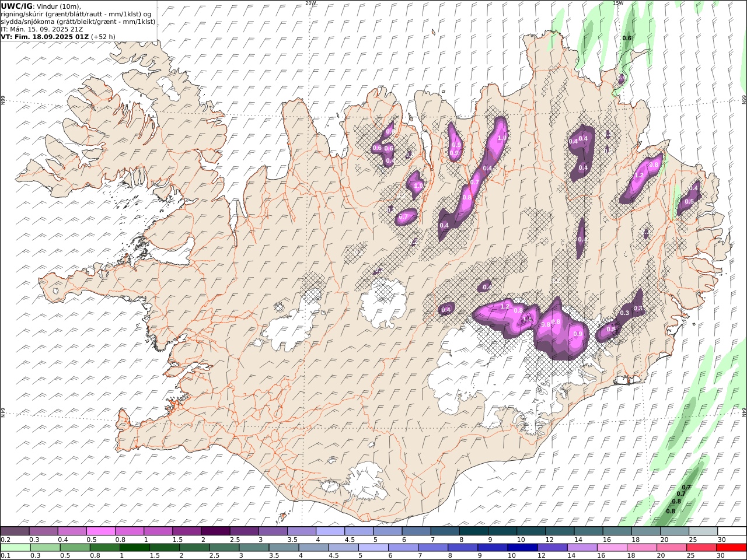Select the rain legend swatch starting at 7
Image resolution: width=747 pixels, height=560 pixels.
coord(433,548)
